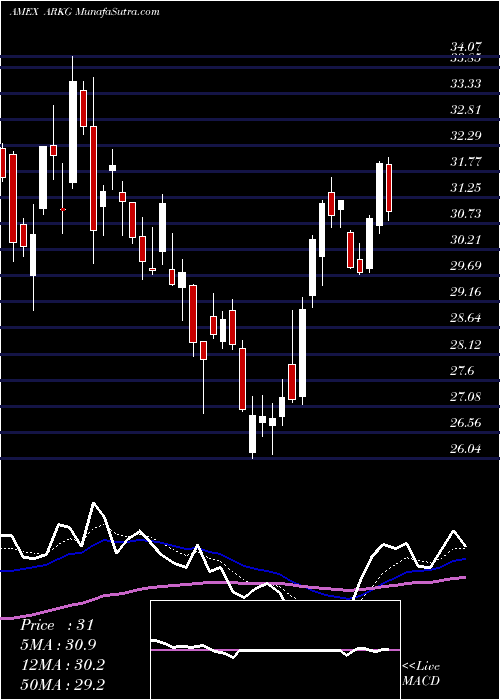Click the 30.21 price axis label
The width and height of the screenshot is (500, 700).
(x=465, y=240)
